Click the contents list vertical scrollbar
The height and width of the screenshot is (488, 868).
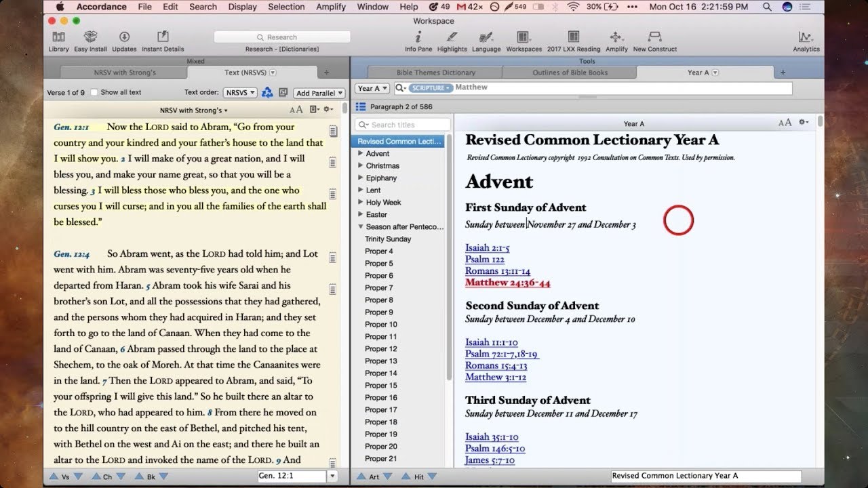pyautogui.click(x=448, y=258)
